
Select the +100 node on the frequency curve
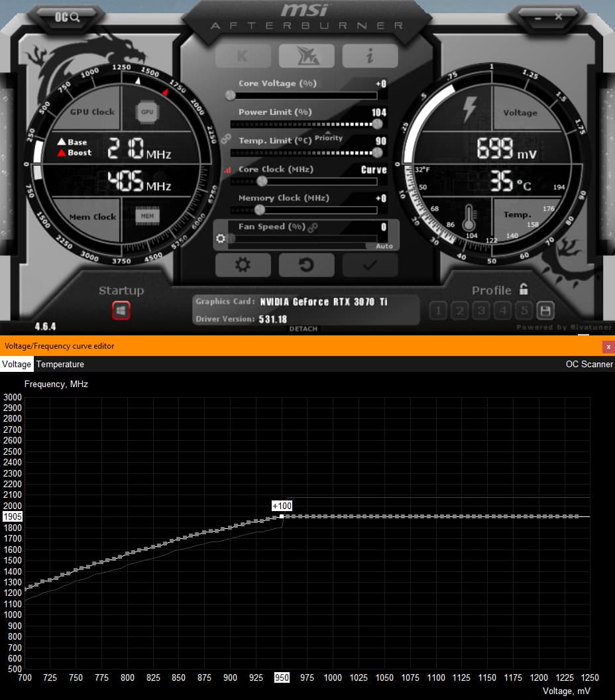click(281, 516)
